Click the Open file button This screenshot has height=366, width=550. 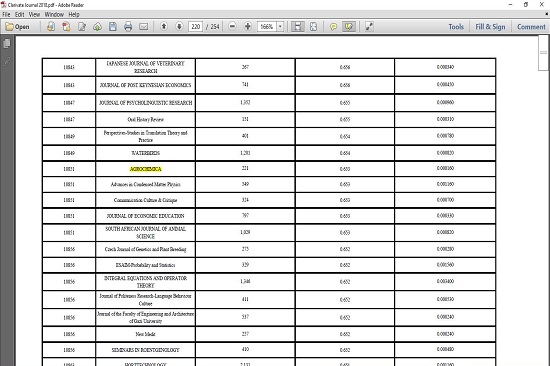18,27
